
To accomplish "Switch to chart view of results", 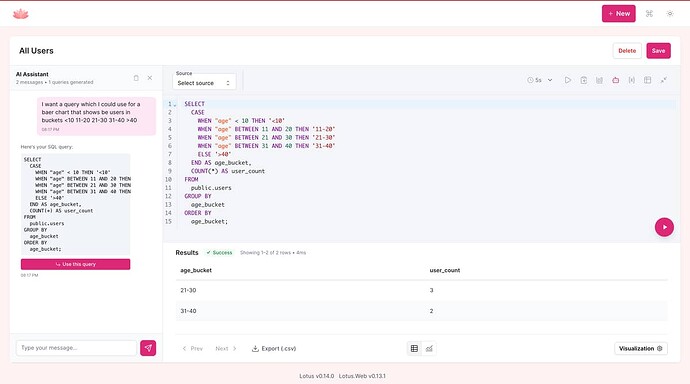I will coord(429,348).
